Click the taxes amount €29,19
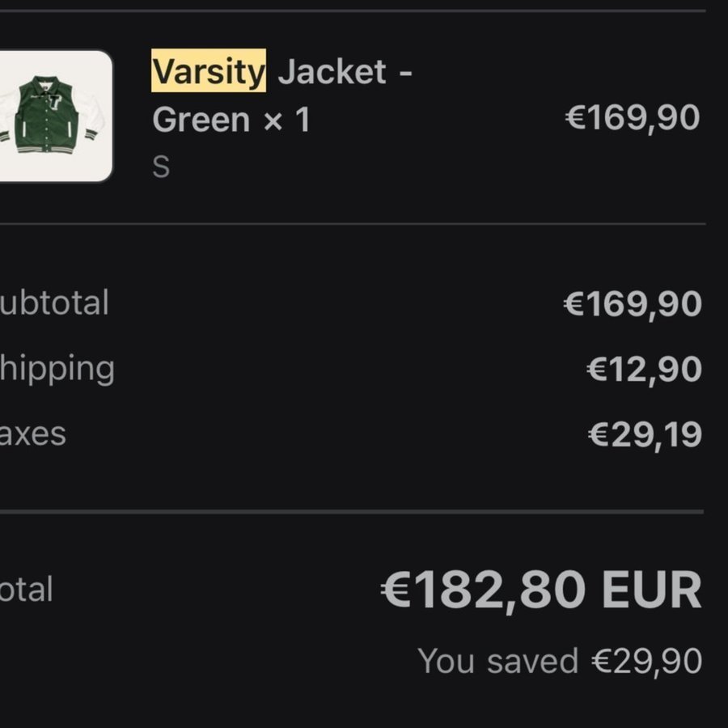728x728 pixels. point(644,434)
